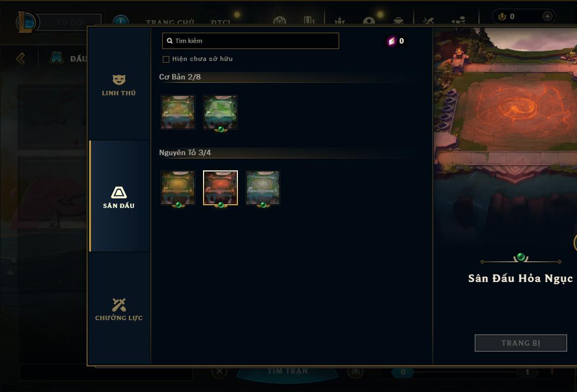Click the Tìm Trận find match button

click(287, 372)
